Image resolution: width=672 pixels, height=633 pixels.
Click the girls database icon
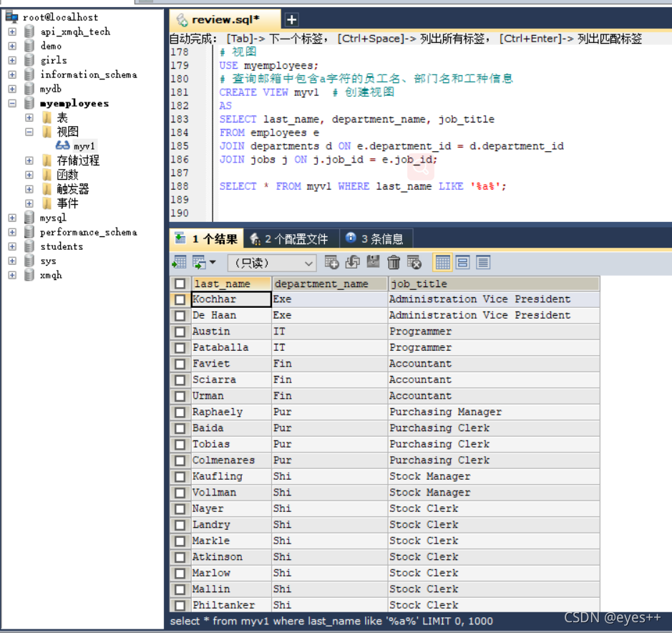[29, 60]
